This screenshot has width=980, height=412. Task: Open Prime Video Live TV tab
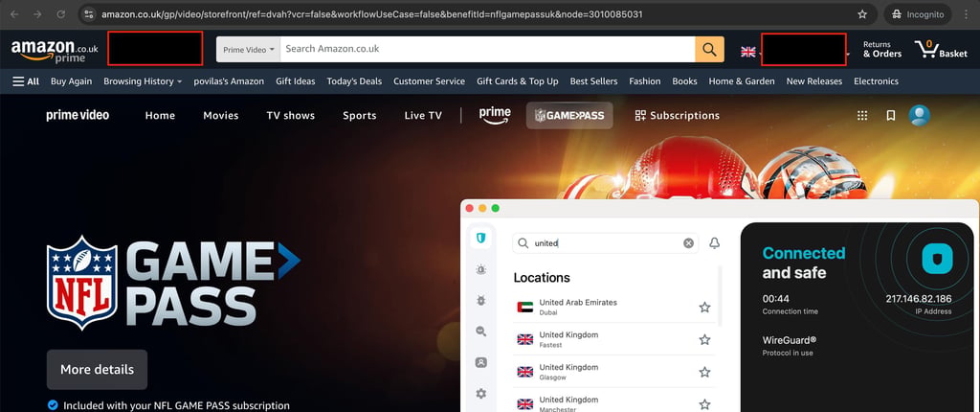(423, 115)
